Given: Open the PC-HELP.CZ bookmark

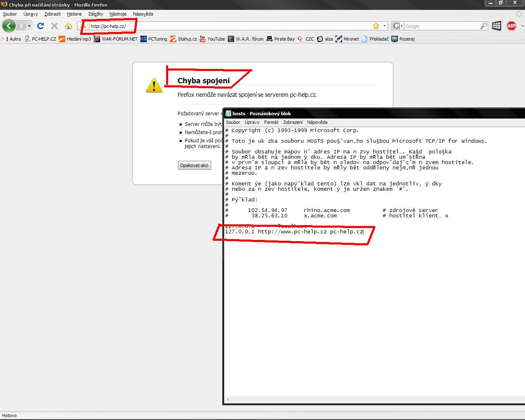Looking at the screenshot, I should tap(40, 39).
